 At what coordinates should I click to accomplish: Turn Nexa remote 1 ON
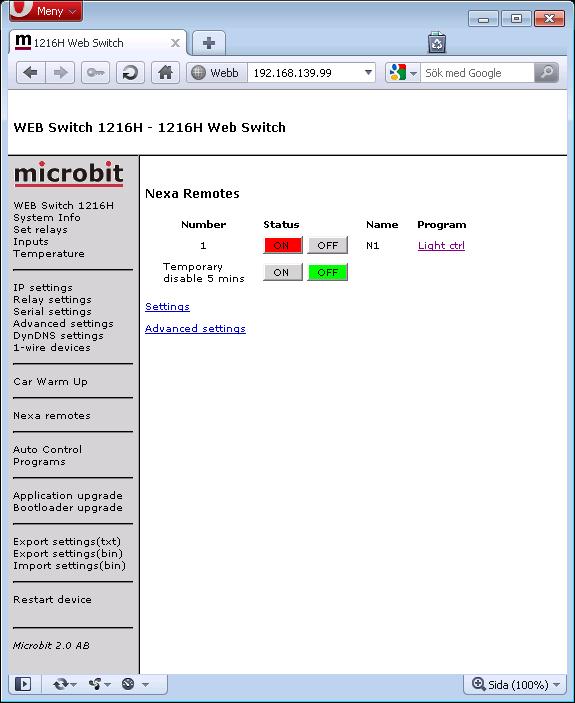(282, 245)
